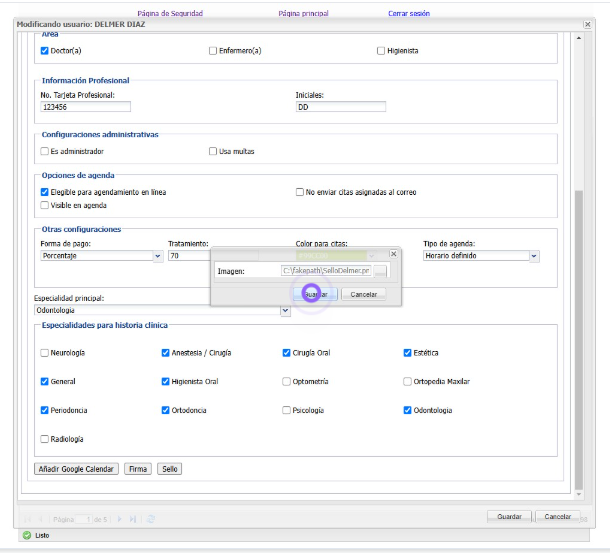Click the Cerrar sesión link
610x553 pixels.
(x=408, y=13)
